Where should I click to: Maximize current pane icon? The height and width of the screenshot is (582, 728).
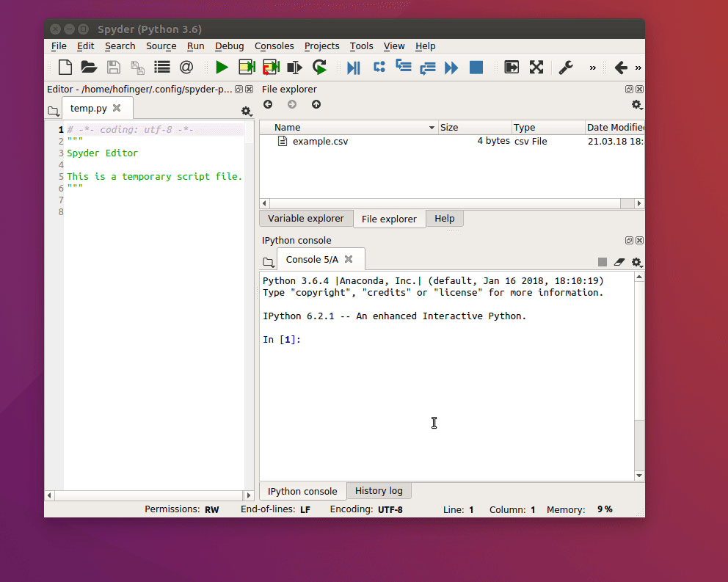coord(512,68)
